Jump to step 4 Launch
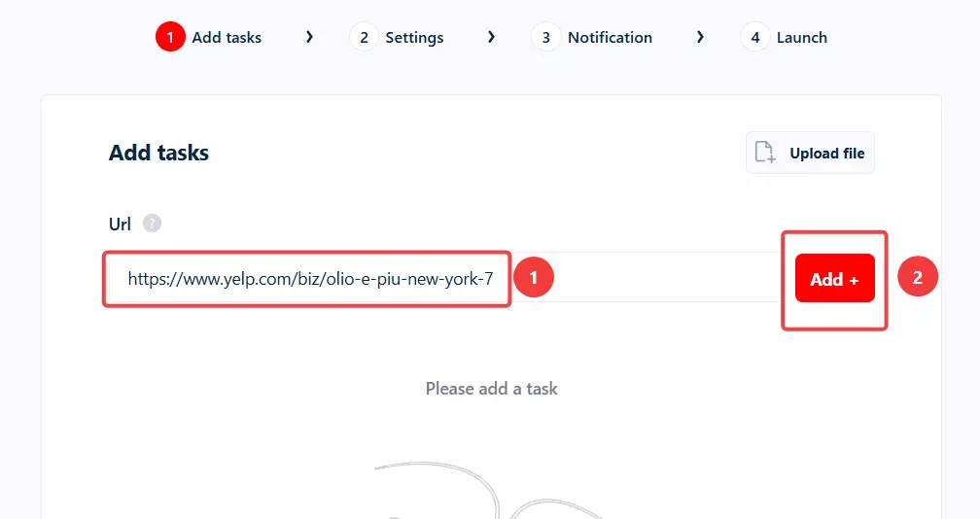This screenshot has width=980, height=519. point(784,38)
